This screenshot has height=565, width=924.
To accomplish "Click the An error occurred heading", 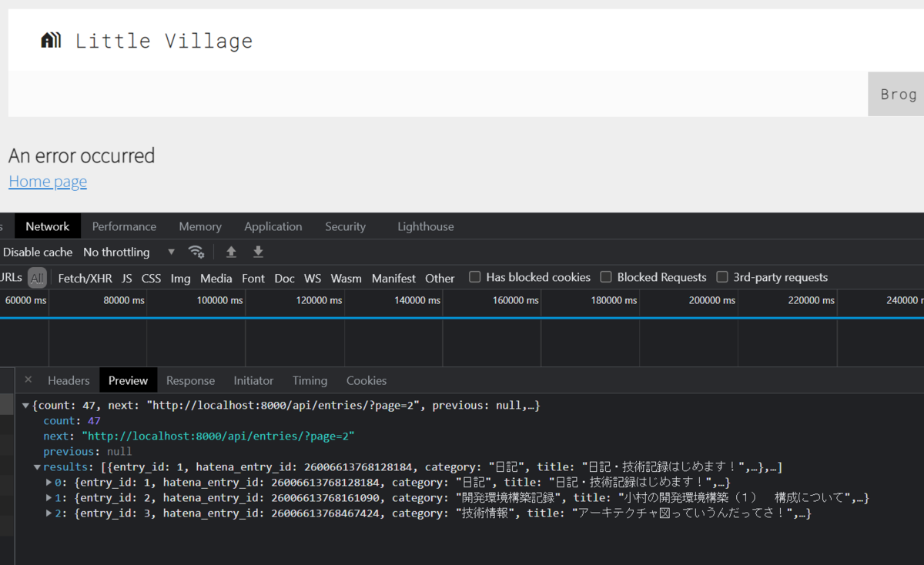I will (x=82, y=155).
